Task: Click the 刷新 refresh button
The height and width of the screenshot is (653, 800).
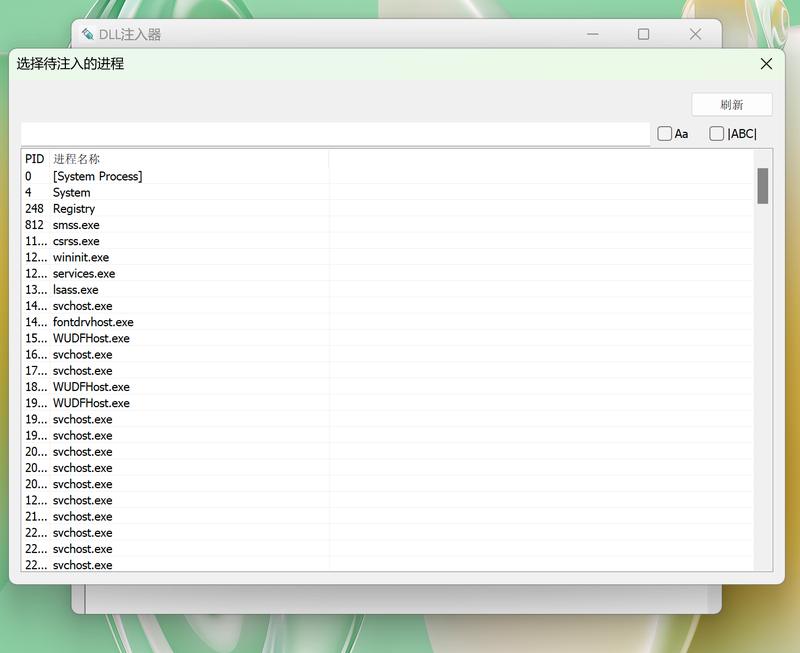Action: pos(732,105)
